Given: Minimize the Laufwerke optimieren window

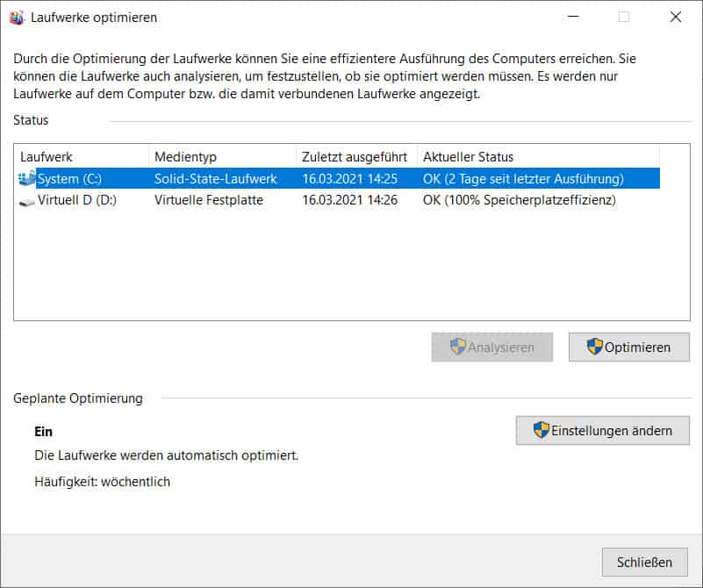Looking at the screenshot, I should [573, 17].
